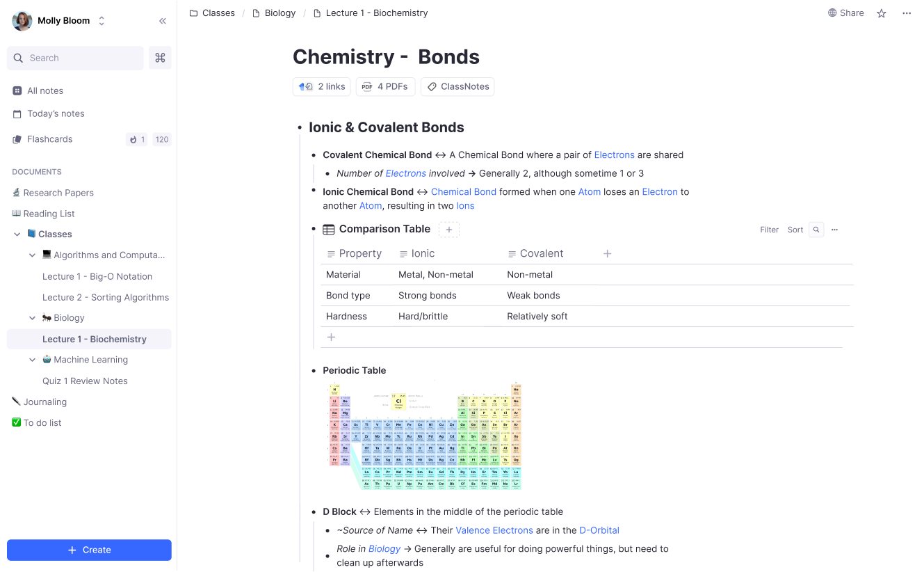The width and height of the screenshot is (924, 572).
Task: Add a new row at the bottom of Comparison Table
Action: point(332,337)
